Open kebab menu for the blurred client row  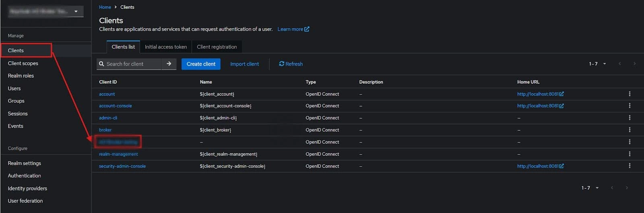630,142
